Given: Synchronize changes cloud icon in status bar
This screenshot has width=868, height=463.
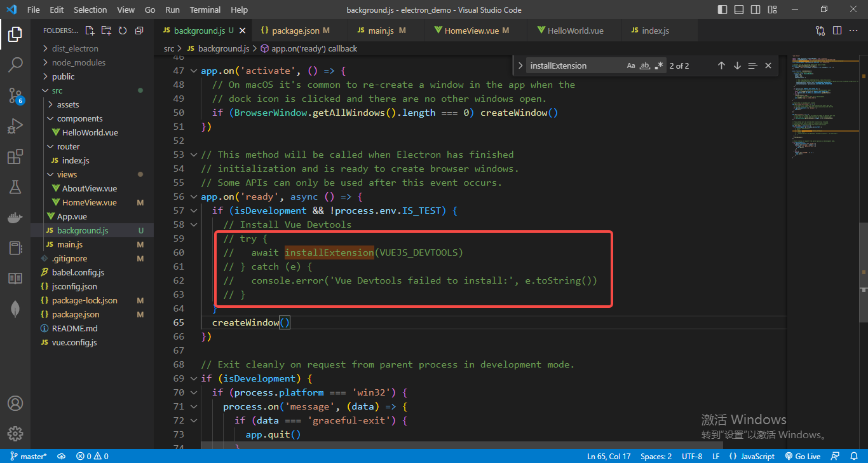Looking at the screenshot, I should pyautogui.click(x=62, y=456).
